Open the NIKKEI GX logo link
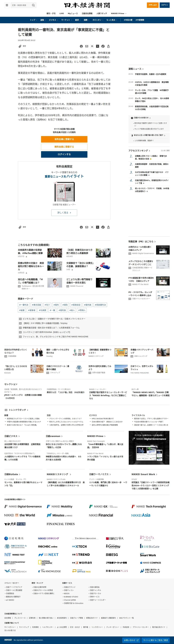Viewport: 174px width, 644px height. (103, 506)
